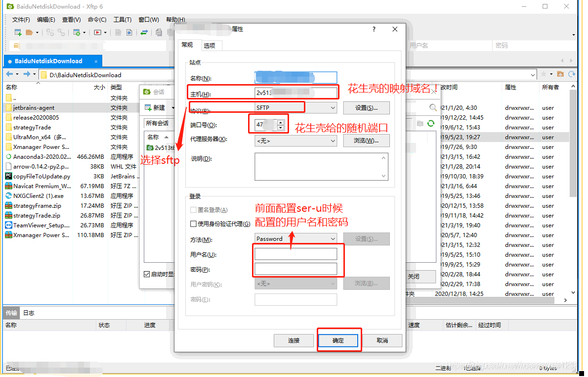This screenshot has width=588, height=377.
Task: Click the copyFileToUpdate.py PyCharm file icon
Action: (8, 176)
